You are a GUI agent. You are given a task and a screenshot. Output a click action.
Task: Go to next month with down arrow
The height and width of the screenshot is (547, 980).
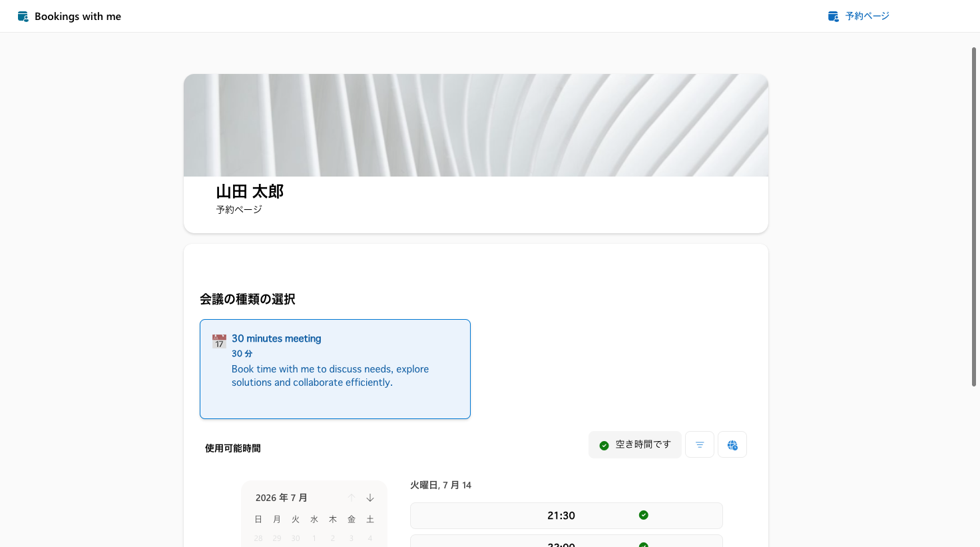[x=370, y=498]
